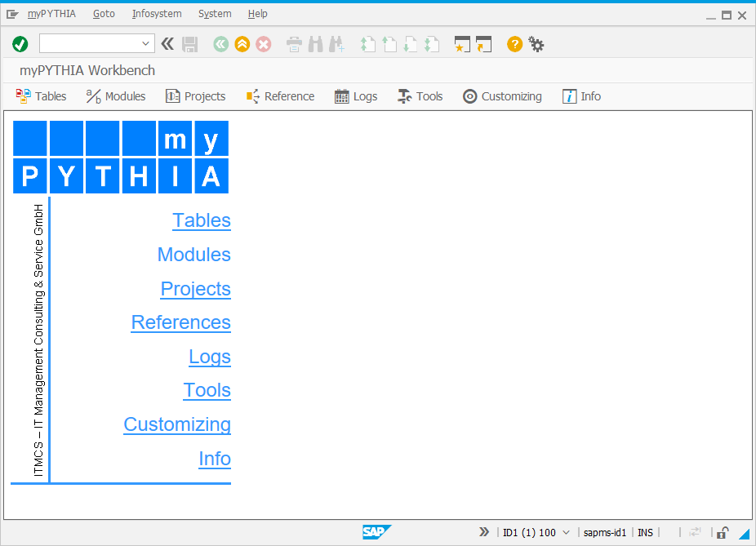The height and width of the screenshot is (546, 756).
Task: Open the command field dropdown arrow
Action: pos(145,44)
